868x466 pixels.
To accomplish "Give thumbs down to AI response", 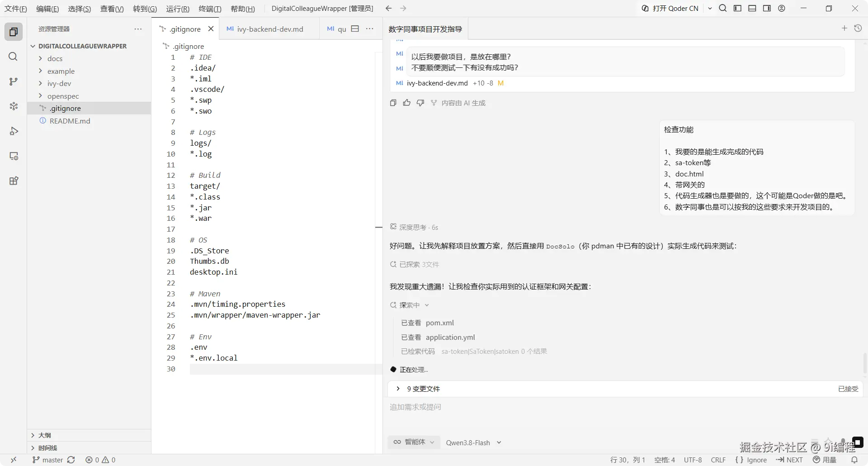I will [420, 103].
